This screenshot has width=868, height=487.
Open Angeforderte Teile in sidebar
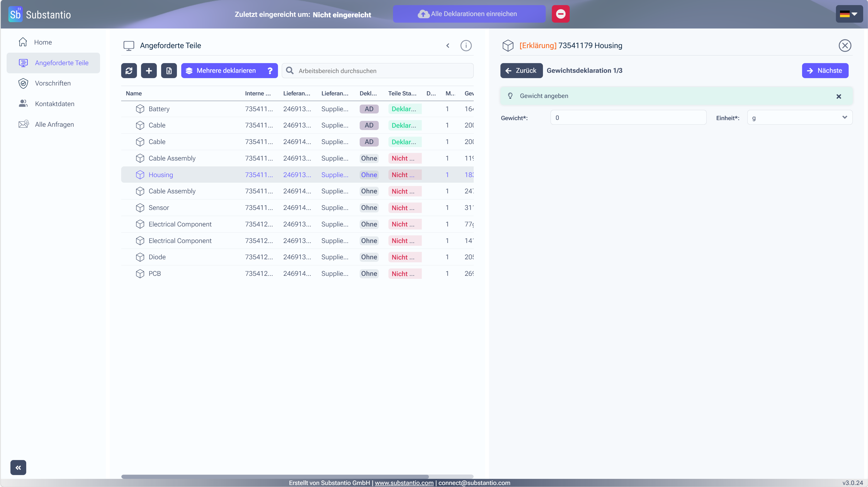53,63
